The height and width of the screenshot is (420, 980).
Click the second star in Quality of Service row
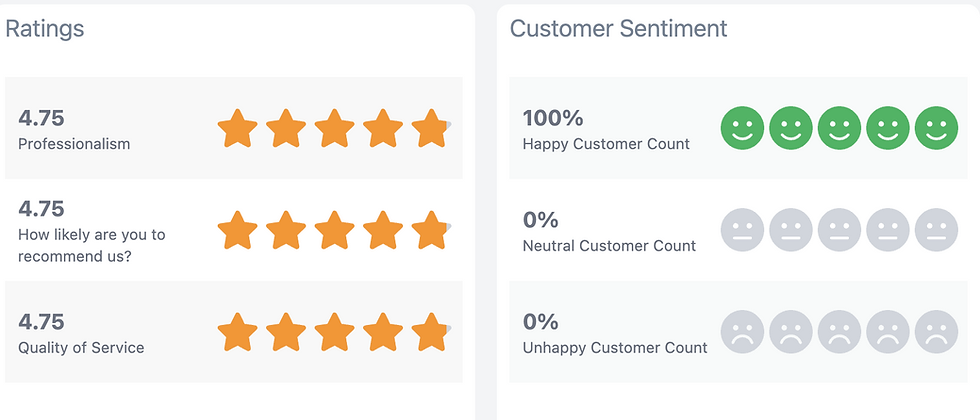[286, 332]
